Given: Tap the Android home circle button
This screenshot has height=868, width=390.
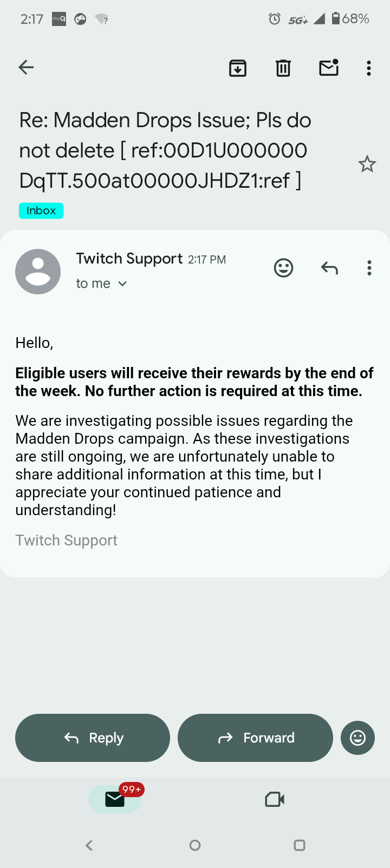Looking at the screenshot, I should pyautogui.click(x=195, y=845).
